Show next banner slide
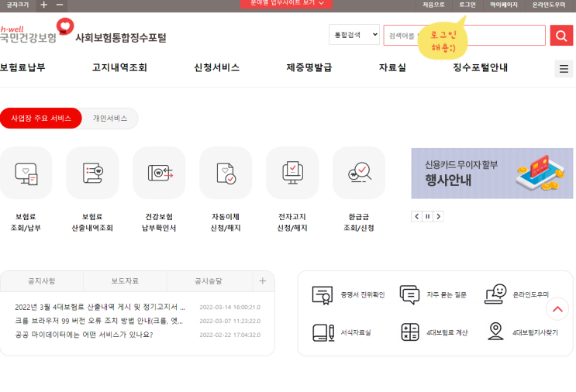This screenshot has height=392, width=576. point(438,217)
